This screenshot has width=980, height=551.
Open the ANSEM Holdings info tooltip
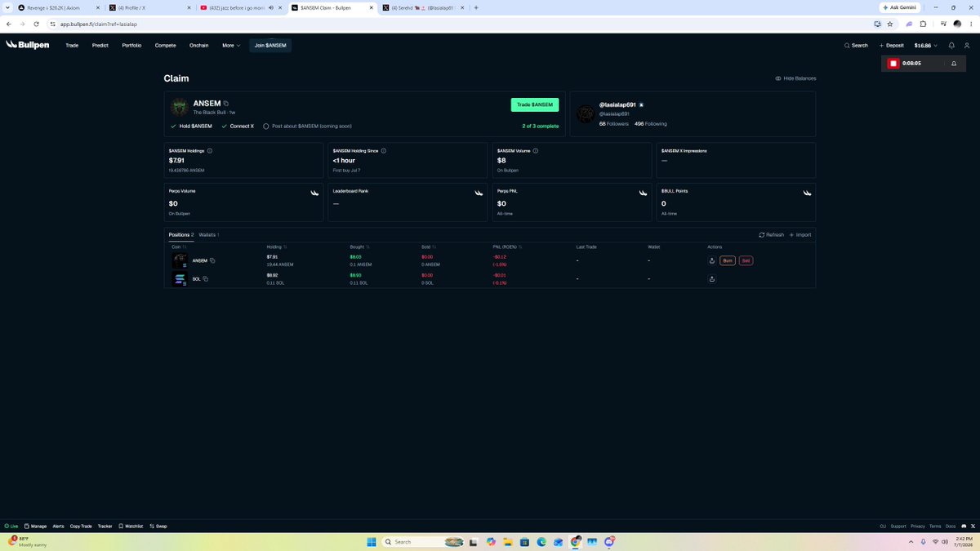click(x=210, y=151)
